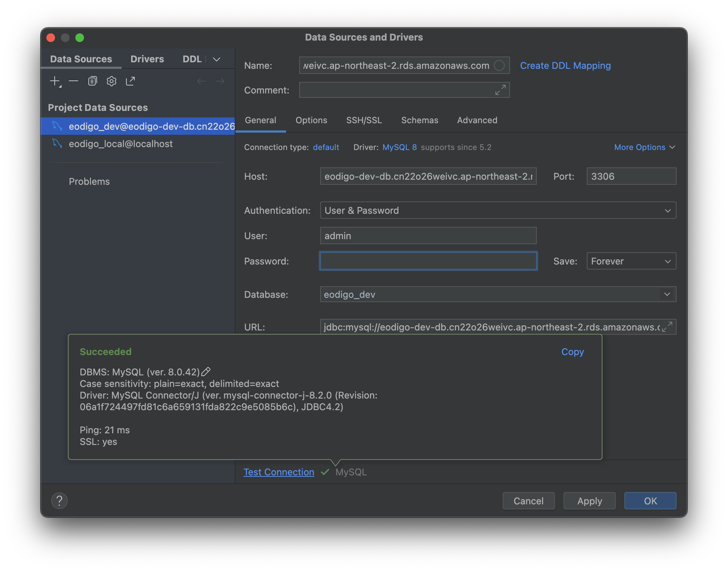The height and width of the screenshot is (571, 728).
Task: Expand the Database dropdown
Action: [x=667, y=294]
